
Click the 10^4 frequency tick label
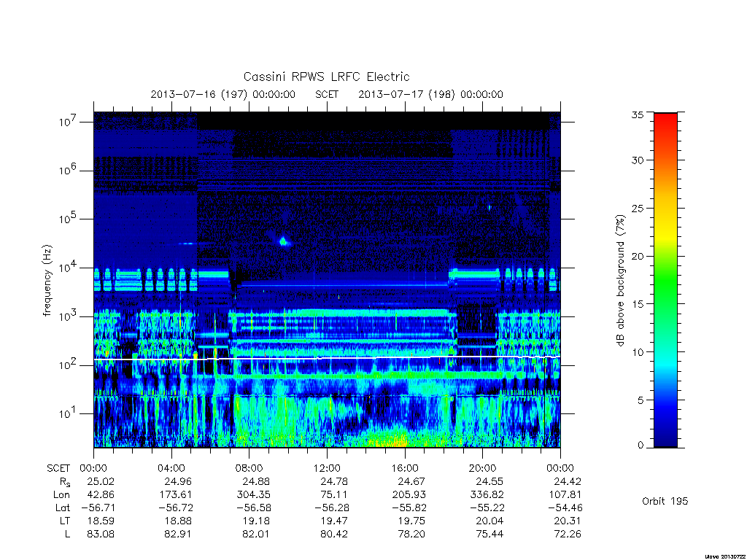tap(68, 267)
